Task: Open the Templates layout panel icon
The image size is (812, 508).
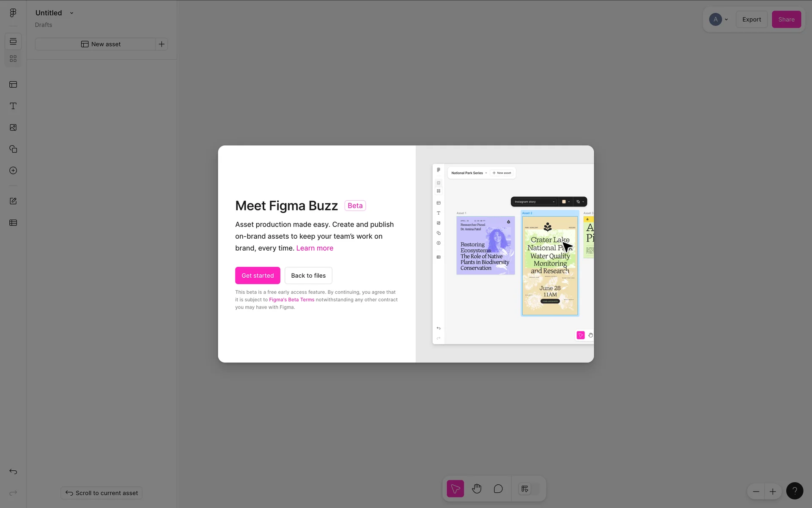Action: [13, 84]
